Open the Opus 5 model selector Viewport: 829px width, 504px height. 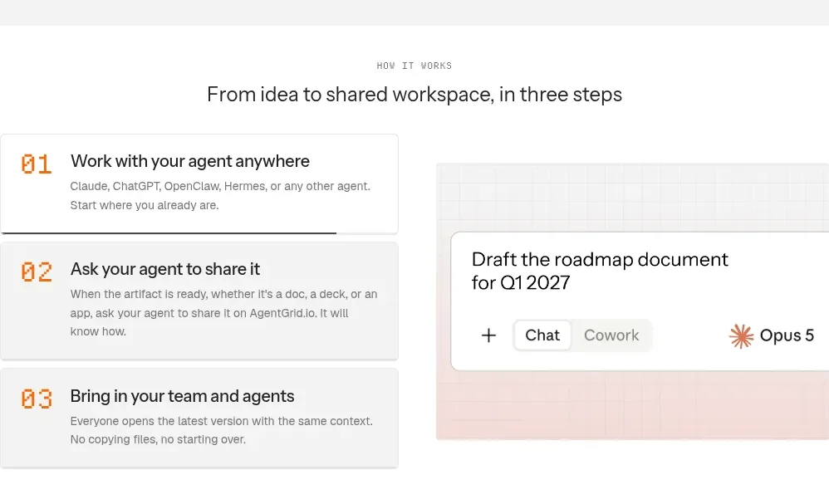click(772, 335)
